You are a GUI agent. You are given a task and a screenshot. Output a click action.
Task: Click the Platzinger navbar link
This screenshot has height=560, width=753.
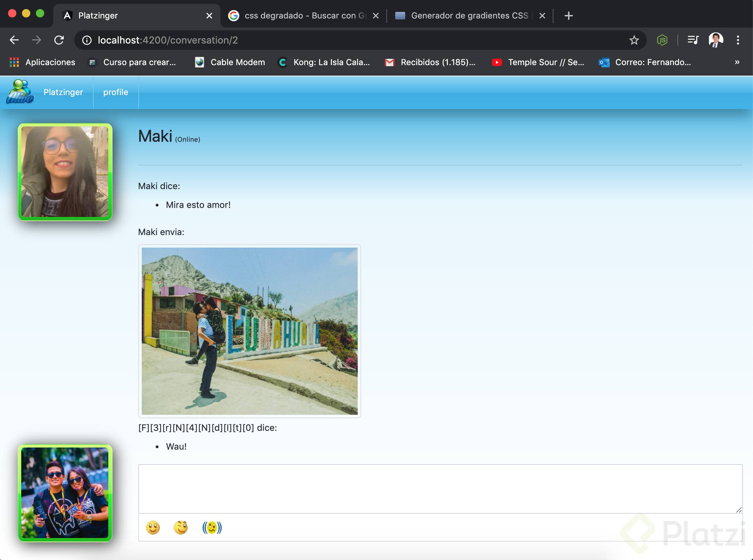(63, 92)
